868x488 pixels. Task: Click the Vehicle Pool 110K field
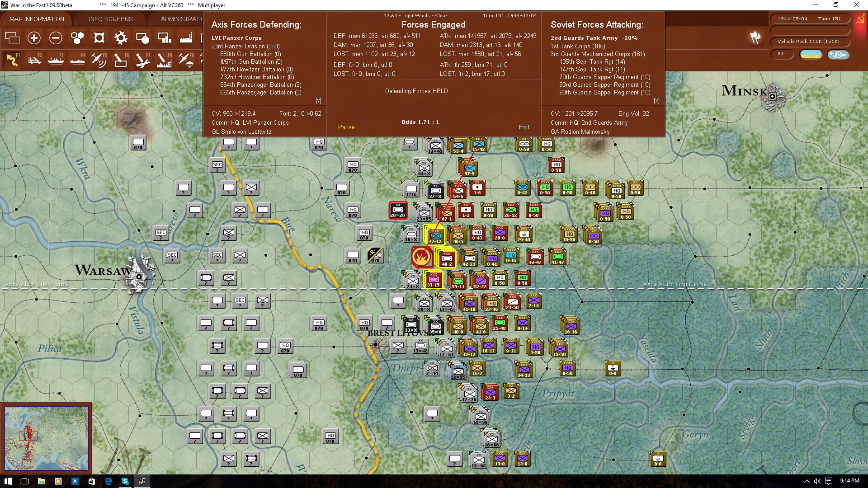click(810, 42)
